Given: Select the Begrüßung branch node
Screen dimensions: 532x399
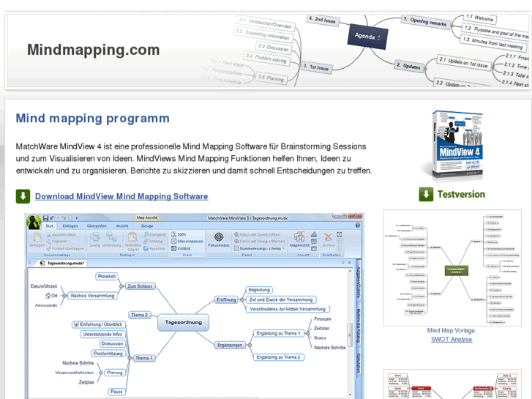Looking at the screenshot, I should tap(259, 290).
